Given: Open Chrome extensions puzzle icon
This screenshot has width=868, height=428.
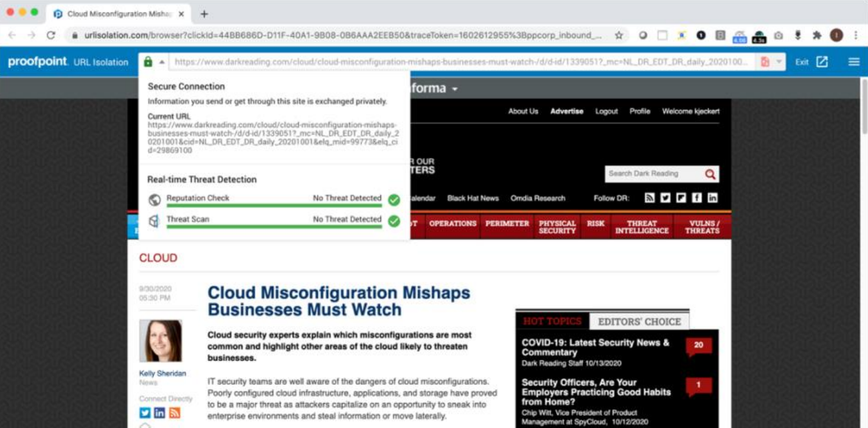Looking at the screenshot, I should coord(817,35).
